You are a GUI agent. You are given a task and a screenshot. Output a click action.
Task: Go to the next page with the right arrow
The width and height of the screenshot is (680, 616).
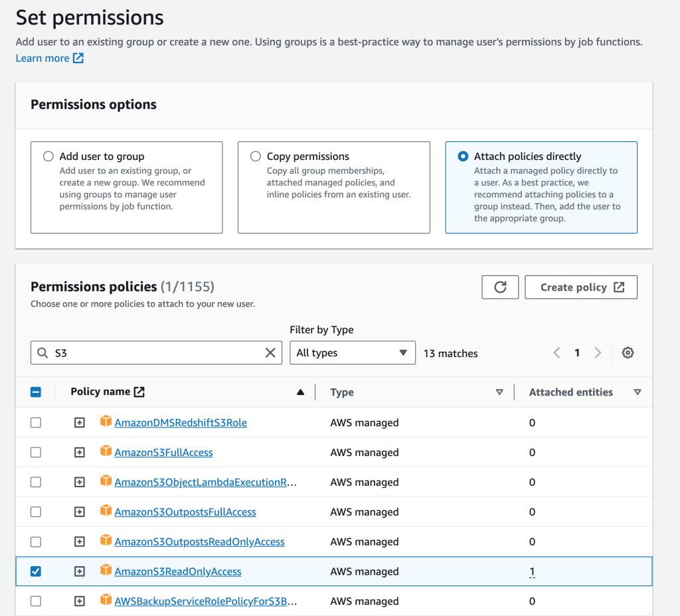click(x=598, y=352)
